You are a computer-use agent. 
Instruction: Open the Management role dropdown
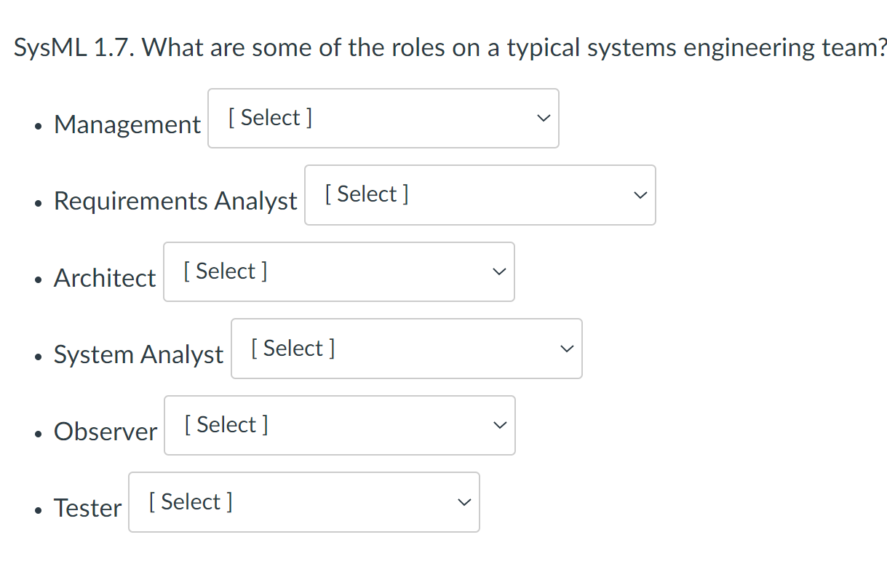coord(383,118)
